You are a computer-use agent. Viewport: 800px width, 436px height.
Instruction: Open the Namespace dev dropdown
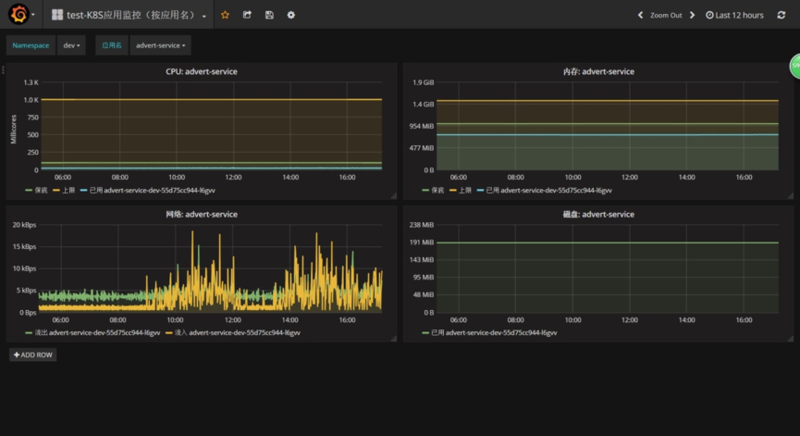point(72,45)
